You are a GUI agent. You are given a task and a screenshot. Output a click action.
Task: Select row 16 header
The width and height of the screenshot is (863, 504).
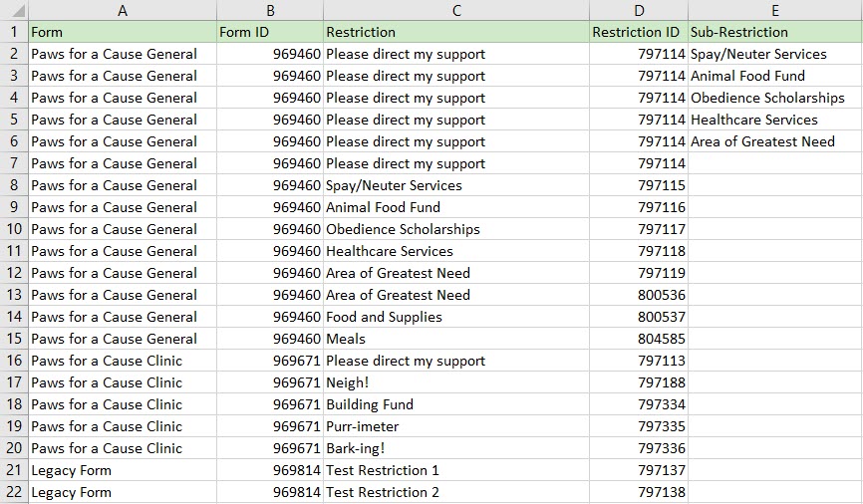[x=14, y=361]
